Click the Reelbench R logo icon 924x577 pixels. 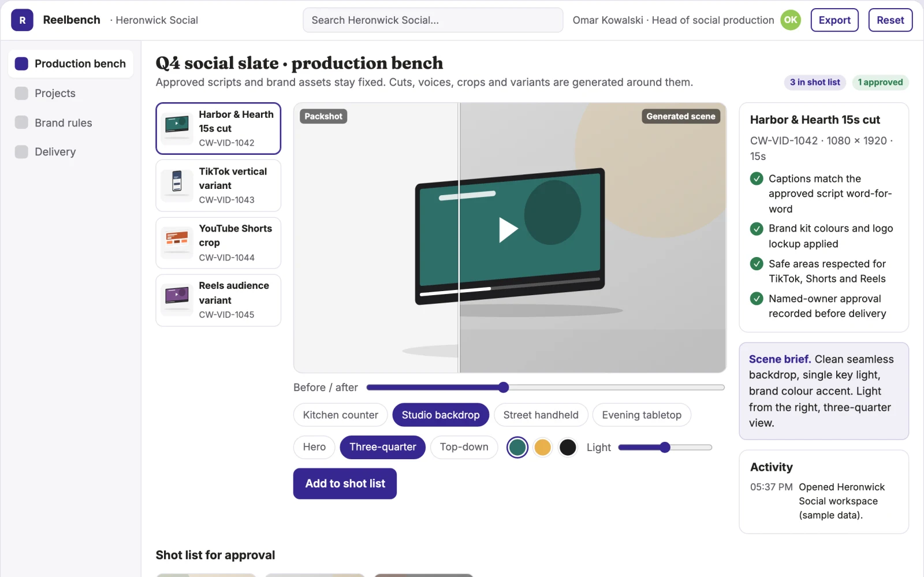point(22,20)
